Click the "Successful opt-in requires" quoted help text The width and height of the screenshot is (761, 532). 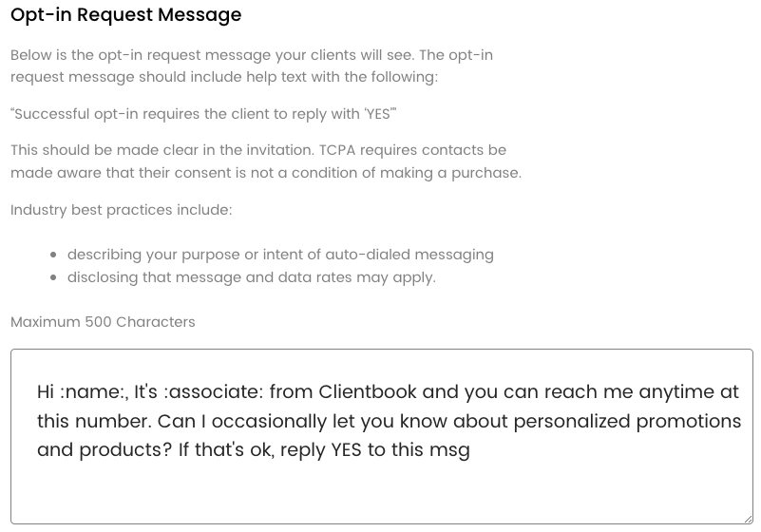tap(203, 114)
